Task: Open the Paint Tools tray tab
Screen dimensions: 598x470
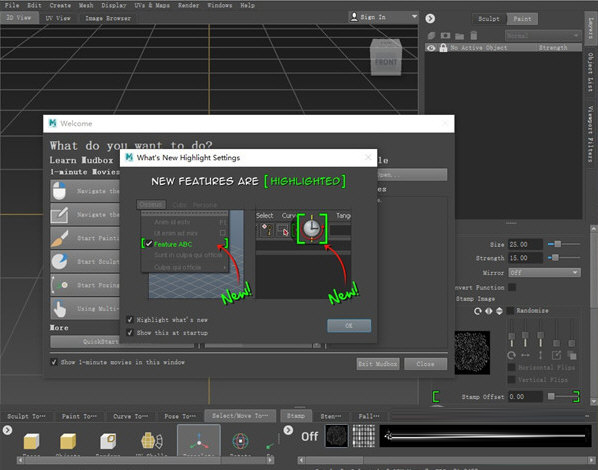Action: tap(79, 416)
